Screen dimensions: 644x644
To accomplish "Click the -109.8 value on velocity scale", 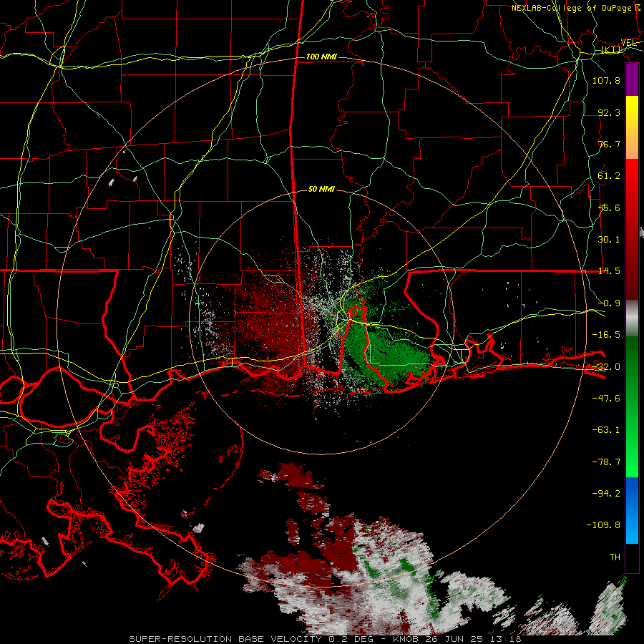I will (x=603, y=525).
